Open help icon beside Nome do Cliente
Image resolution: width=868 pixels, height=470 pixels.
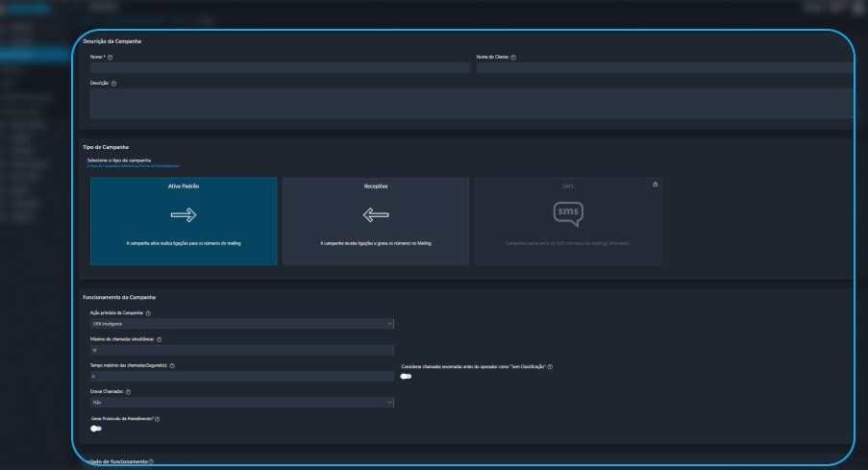click(513, 57)
